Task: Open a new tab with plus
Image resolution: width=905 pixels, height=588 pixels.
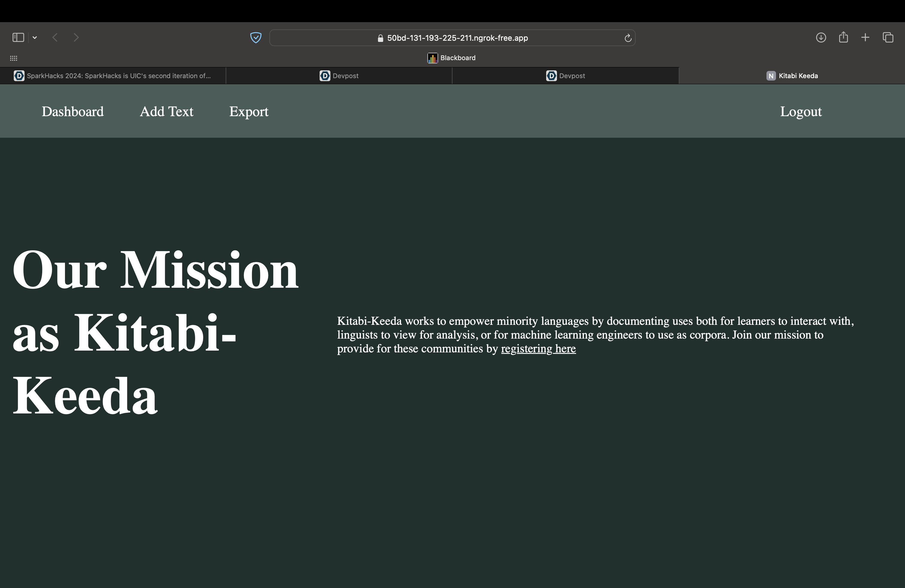Action: coord(865,37)
